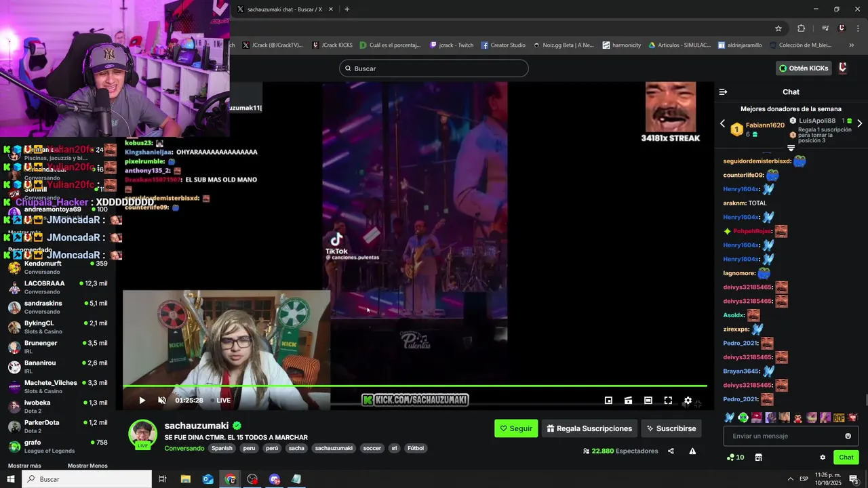
Task: Open browser extensions puzzle icon
Action: click(x=802, y=28)
